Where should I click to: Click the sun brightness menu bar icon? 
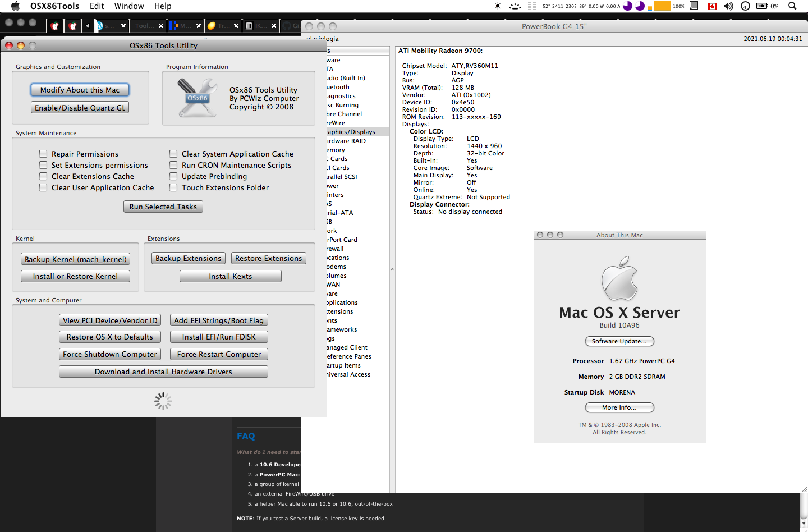pos(497,6)
